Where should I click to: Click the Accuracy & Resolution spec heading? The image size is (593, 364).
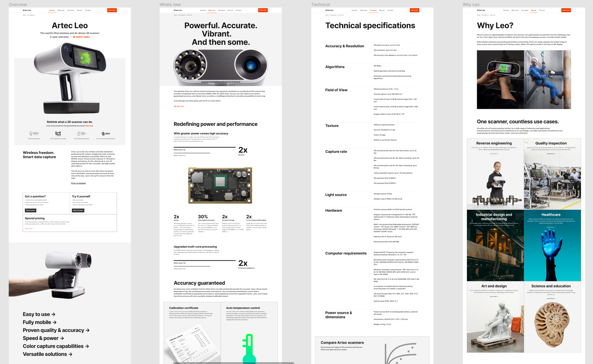345,46
